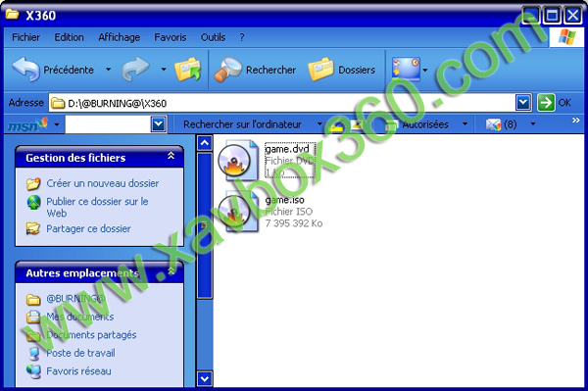Open the Affichage menu
588x391 pixels.
coord(120,37)
